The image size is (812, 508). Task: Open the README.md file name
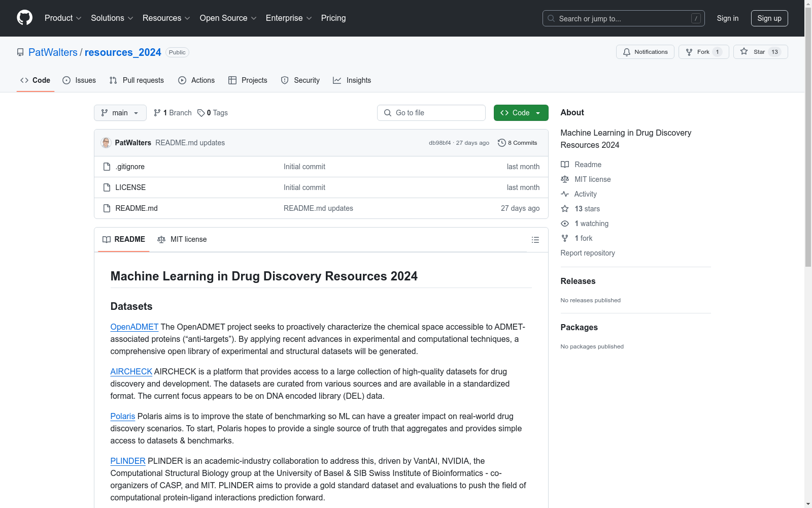pyautogui.click(x=137, y=208)
